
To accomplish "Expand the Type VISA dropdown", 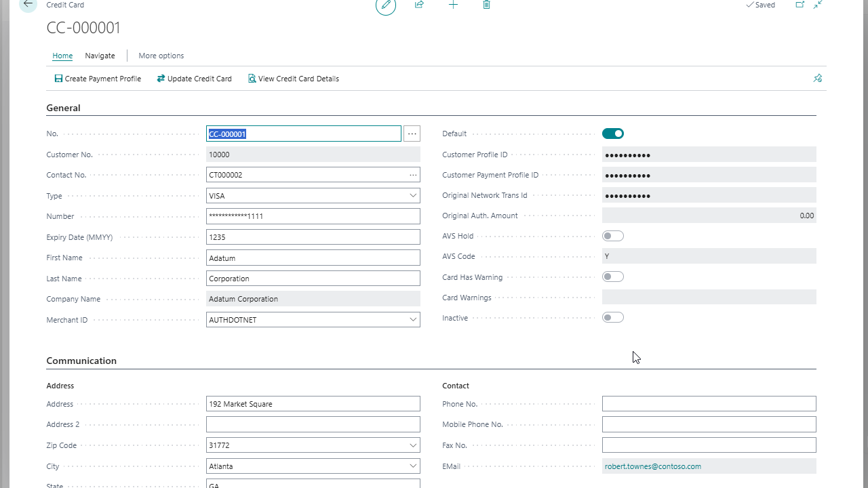I will pyautogui.click(x=413, y=196).
